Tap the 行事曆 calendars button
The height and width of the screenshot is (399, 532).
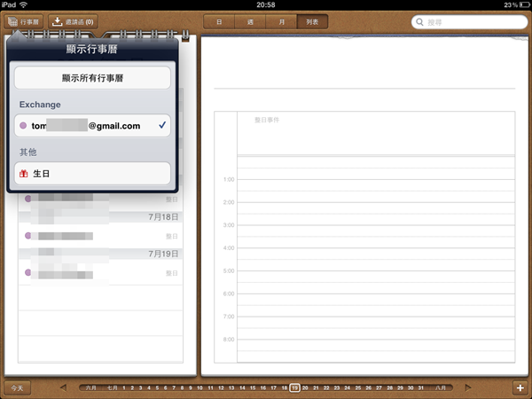point(24,22)
